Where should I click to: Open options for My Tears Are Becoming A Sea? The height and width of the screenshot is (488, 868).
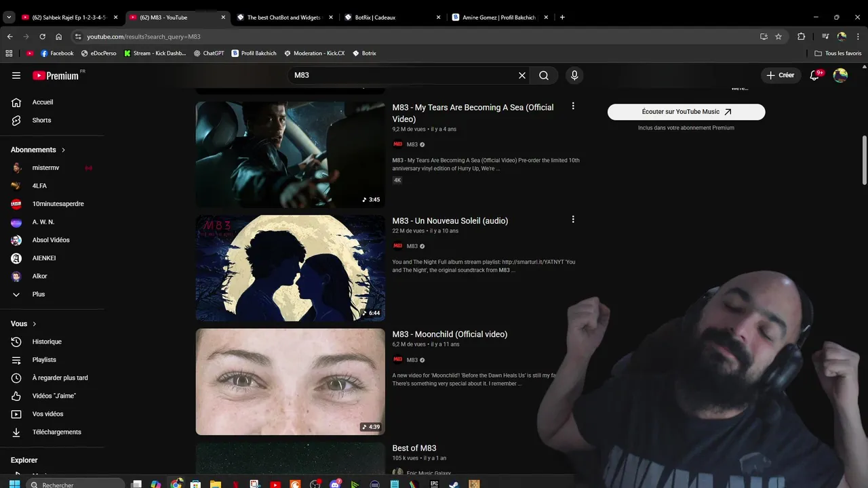pyautogui.click(x=573, y=106)
